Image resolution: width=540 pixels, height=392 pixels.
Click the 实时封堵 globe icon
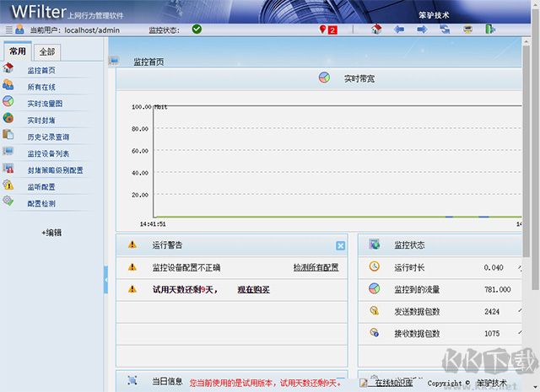8,118
